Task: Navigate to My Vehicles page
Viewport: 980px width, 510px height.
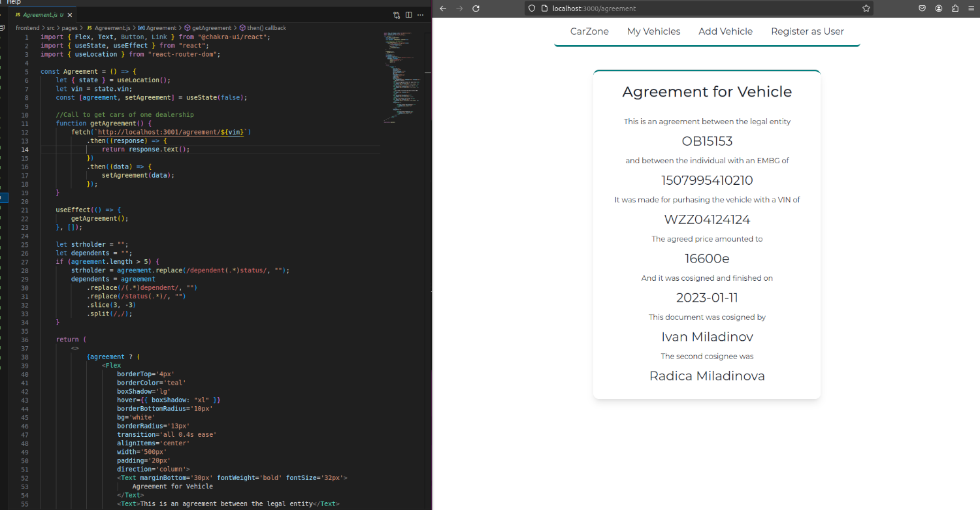Action: coord(653,31)
